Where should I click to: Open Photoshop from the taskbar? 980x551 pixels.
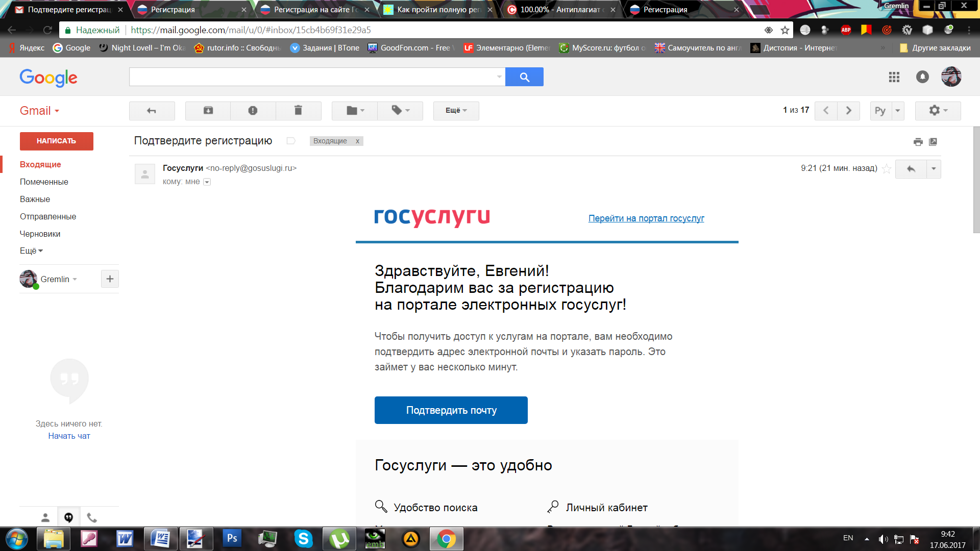[x=232, y=539]
